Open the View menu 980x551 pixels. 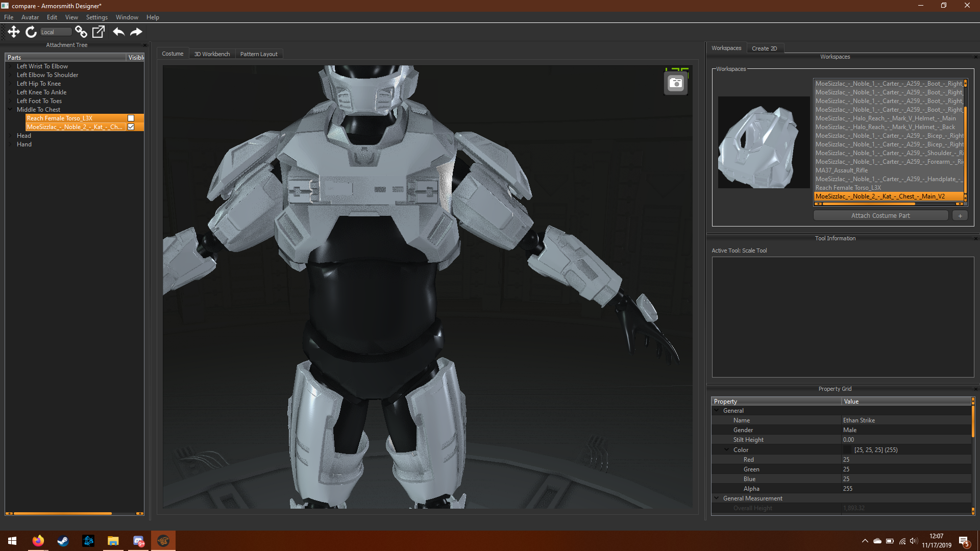(x=71, y=17)
